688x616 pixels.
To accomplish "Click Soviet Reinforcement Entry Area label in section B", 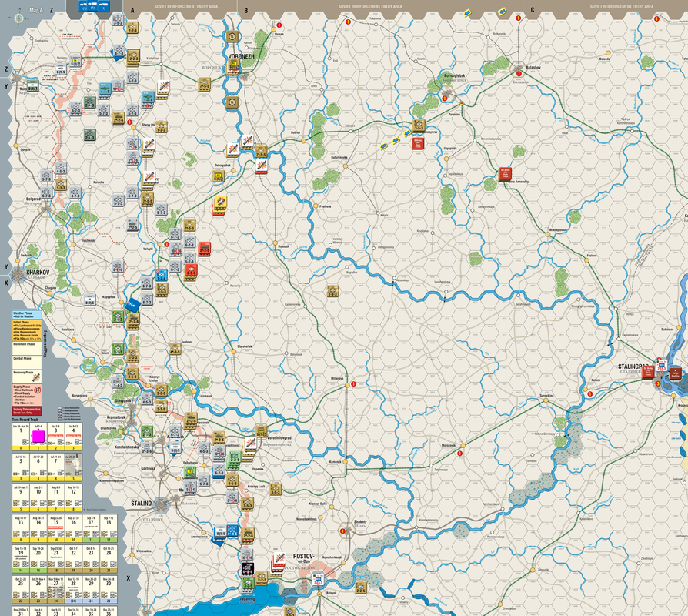I will 370,7.
